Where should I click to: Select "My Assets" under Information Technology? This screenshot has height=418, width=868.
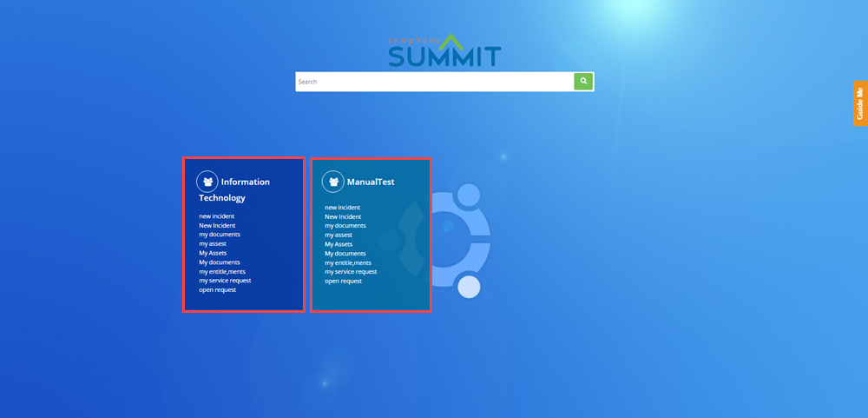213,253
